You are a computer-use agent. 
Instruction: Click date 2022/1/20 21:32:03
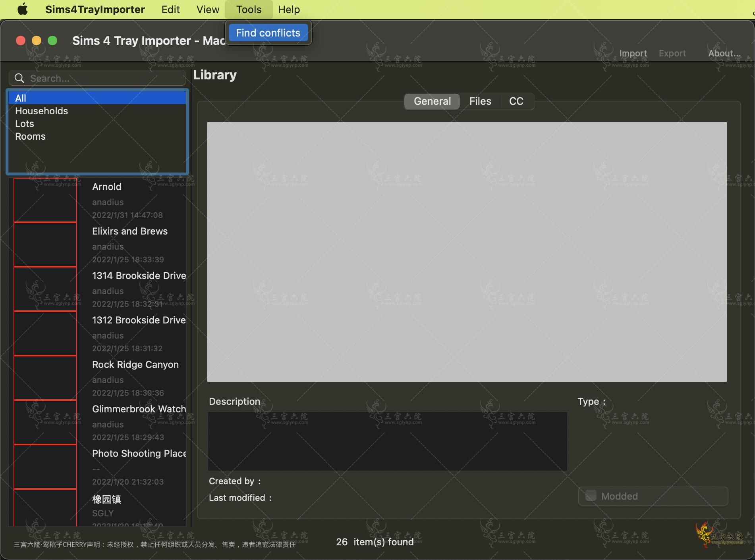pos(128,482)
